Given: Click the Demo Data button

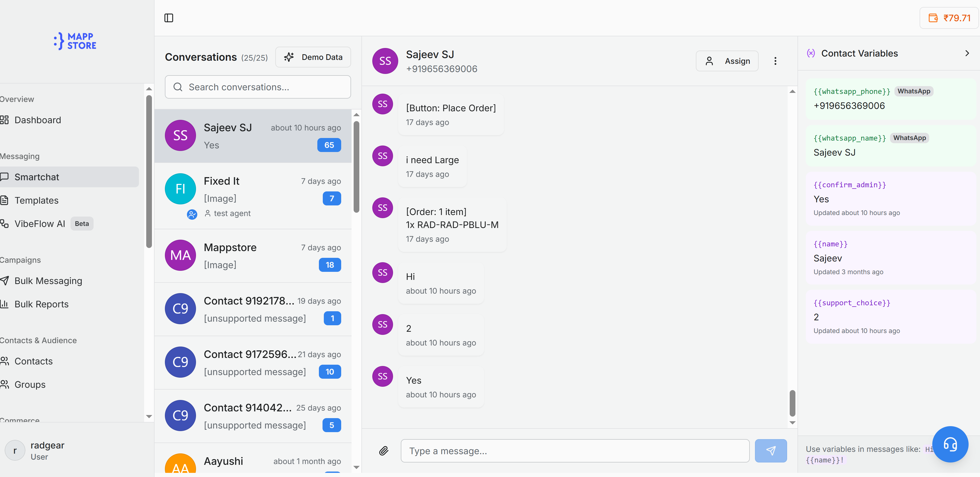Looking at the screenshot, I should click(313, 57).
